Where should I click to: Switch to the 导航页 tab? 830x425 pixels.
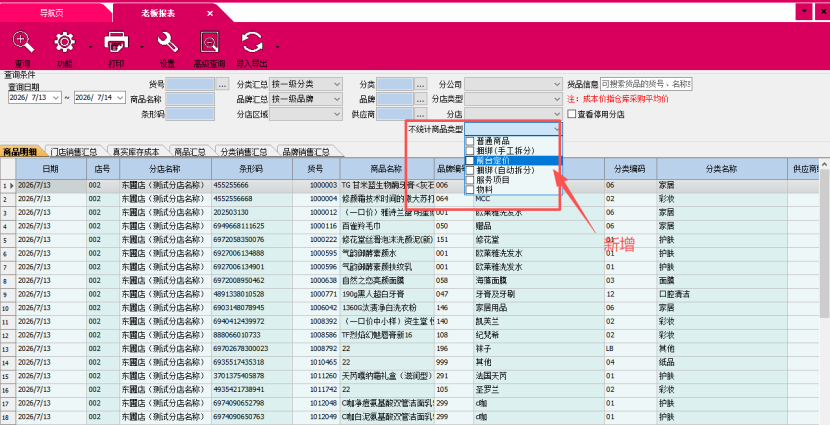52,13
